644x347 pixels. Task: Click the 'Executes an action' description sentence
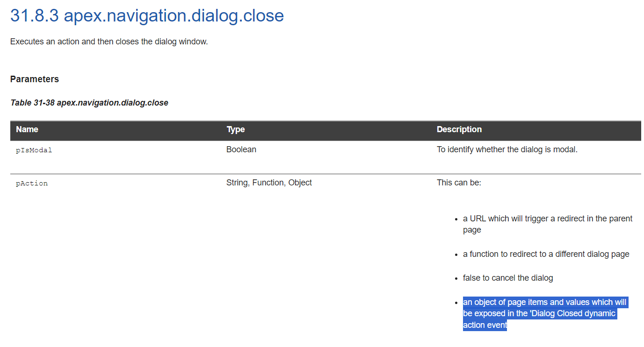109,42
